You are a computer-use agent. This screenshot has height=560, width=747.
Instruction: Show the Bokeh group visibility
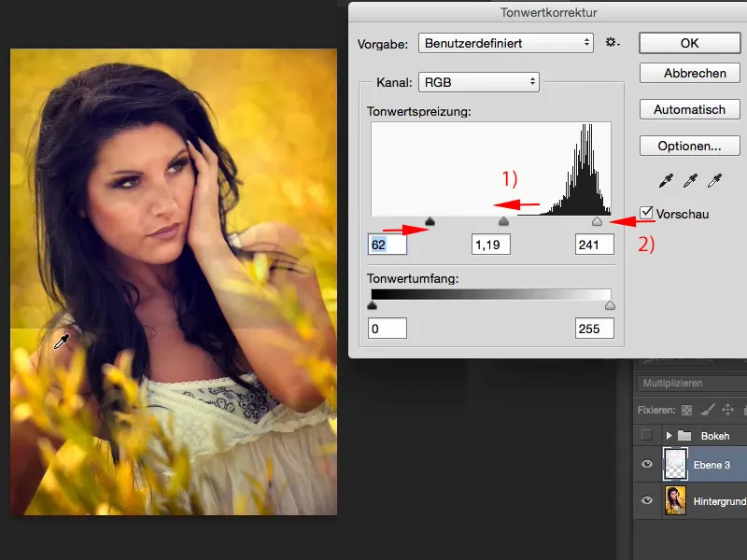click(646, 435)
